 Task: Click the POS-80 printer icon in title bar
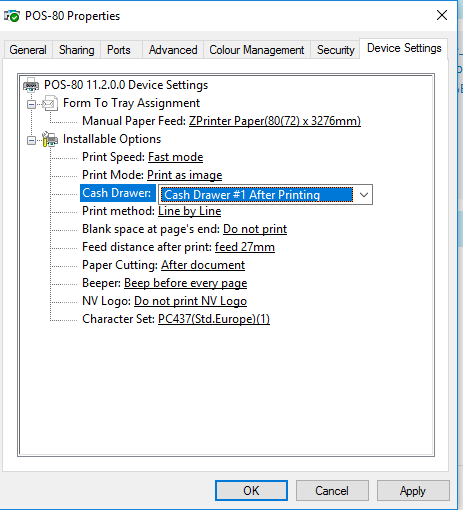tap(12, 16)
